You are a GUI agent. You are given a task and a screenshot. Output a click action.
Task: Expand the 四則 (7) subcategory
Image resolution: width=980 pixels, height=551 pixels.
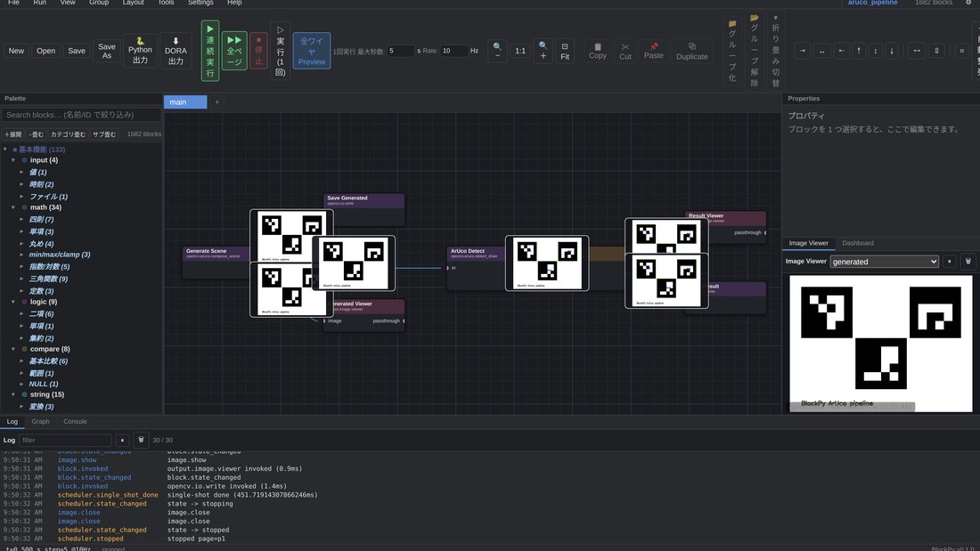(21, 219)
